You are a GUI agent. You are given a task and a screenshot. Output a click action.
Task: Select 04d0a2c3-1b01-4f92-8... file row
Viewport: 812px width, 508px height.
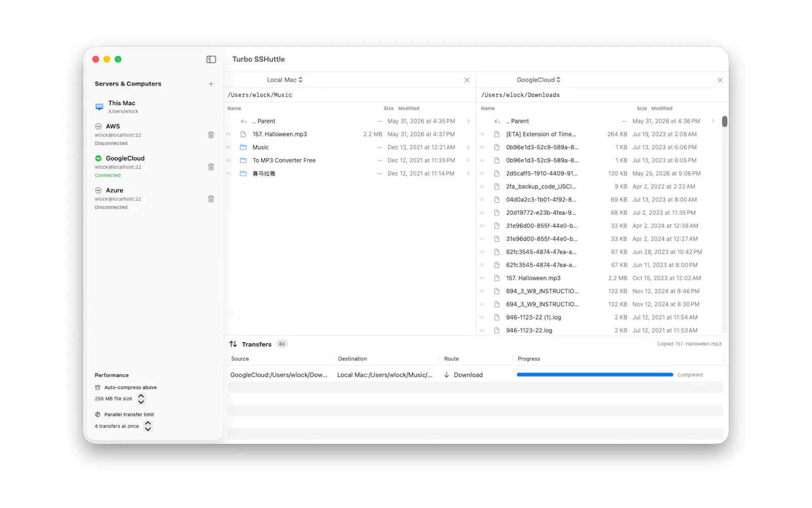tap(598, 200)
